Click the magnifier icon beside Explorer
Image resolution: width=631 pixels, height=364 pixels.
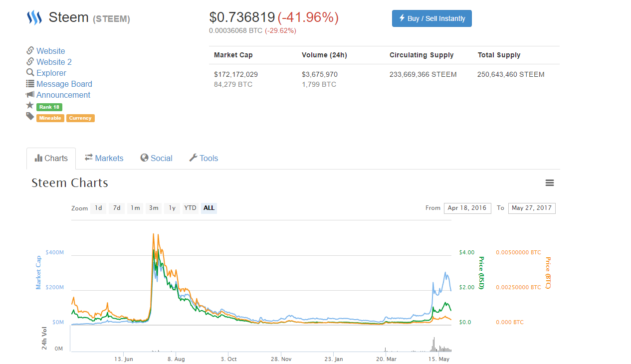(30, 73)
